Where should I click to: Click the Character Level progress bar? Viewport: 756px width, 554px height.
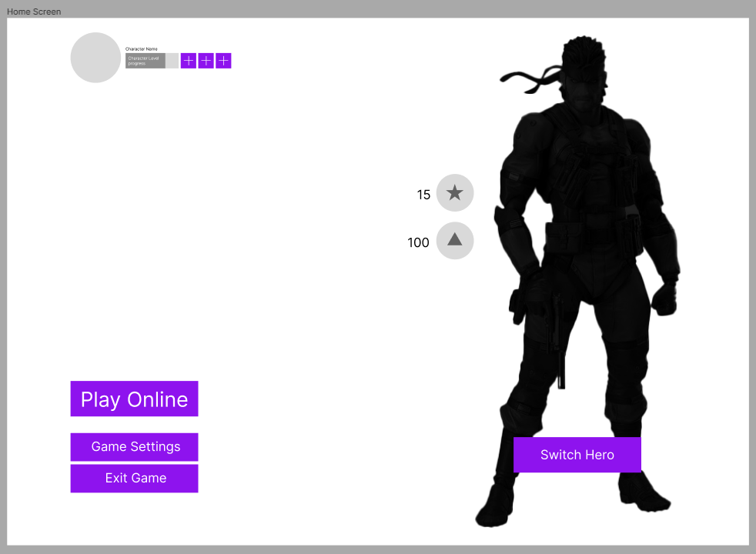(152, 61)
